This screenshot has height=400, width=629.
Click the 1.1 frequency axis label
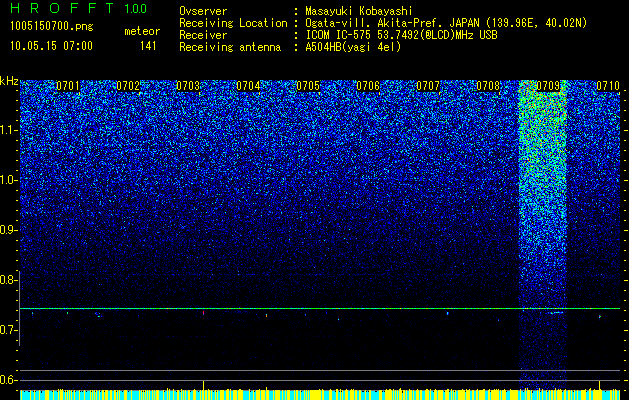pos(7,130)
